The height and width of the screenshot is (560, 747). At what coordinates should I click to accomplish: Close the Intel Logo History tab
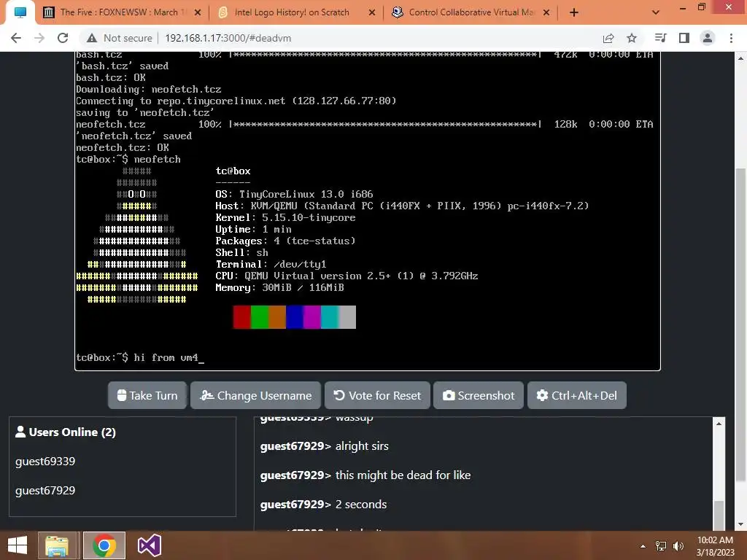pos(372,12)
